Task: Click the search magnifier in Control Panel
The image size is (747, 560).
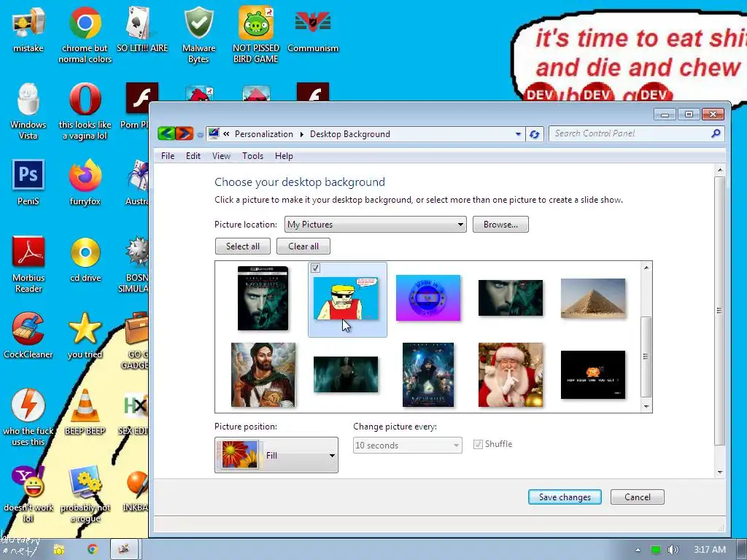Action: pos(716,134)
